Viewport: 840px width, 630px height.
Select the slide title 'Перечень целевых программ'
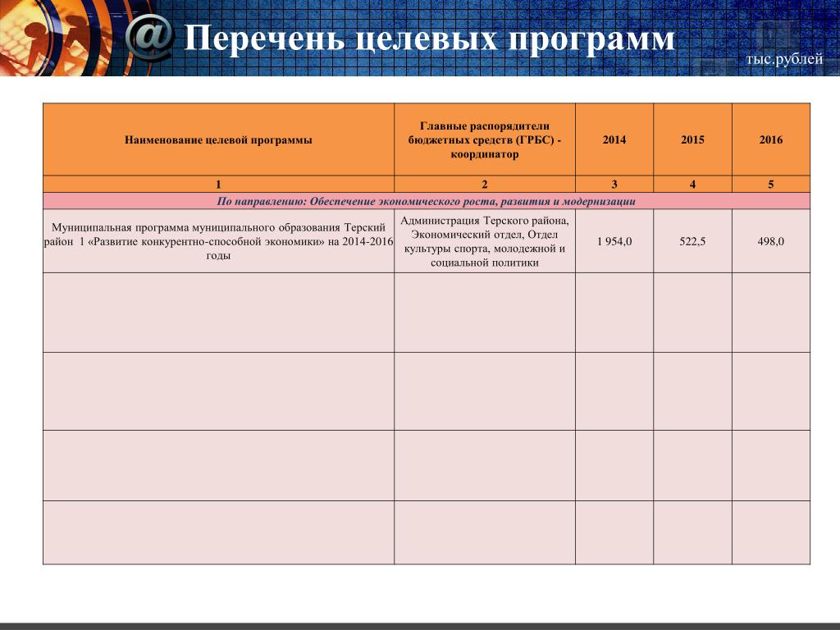[x=429, y=39]
